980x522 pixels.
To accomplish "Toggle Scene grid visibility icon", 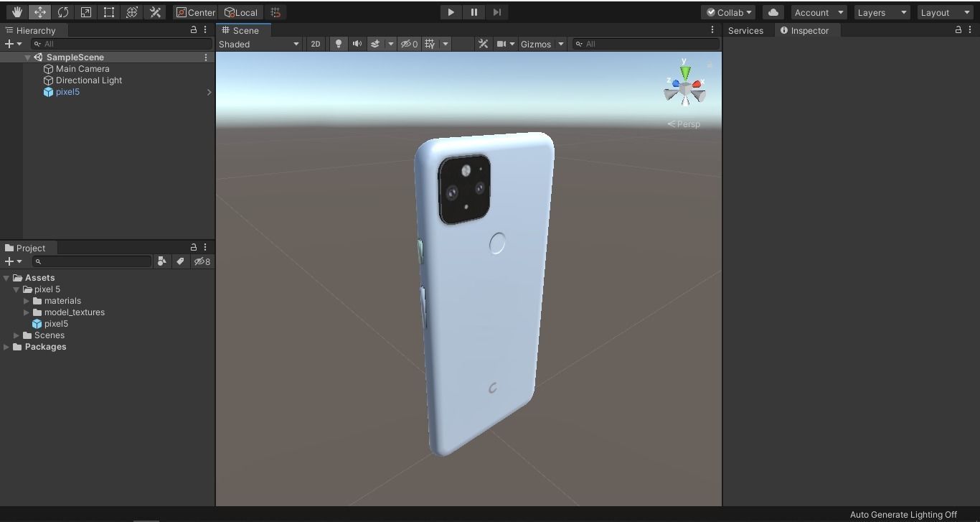I will point(430,44).
